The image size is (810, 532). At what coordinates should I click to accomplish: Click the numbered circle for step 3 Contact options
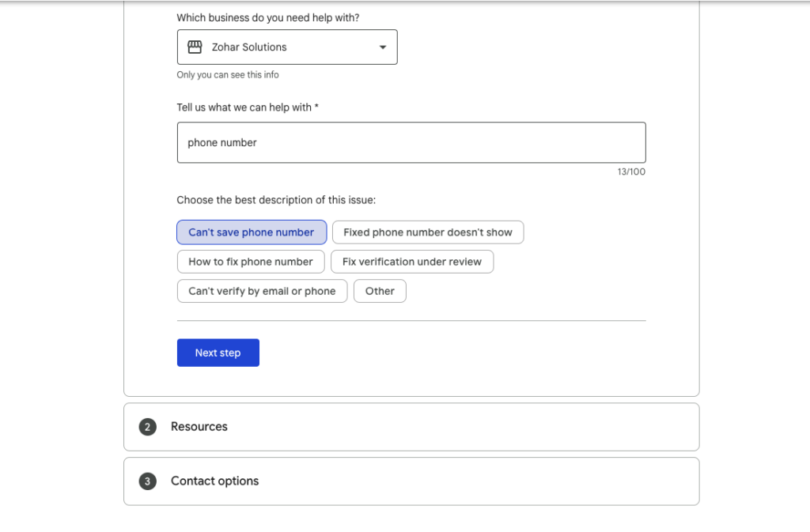tap(147, 481)
